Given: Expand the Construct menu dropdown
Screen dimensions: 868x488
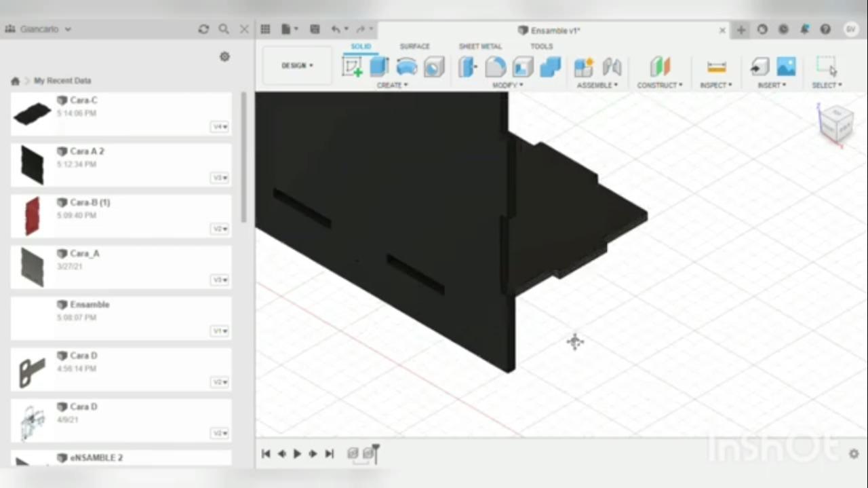Looking at the screenshot, I should [x=660, y=86].
